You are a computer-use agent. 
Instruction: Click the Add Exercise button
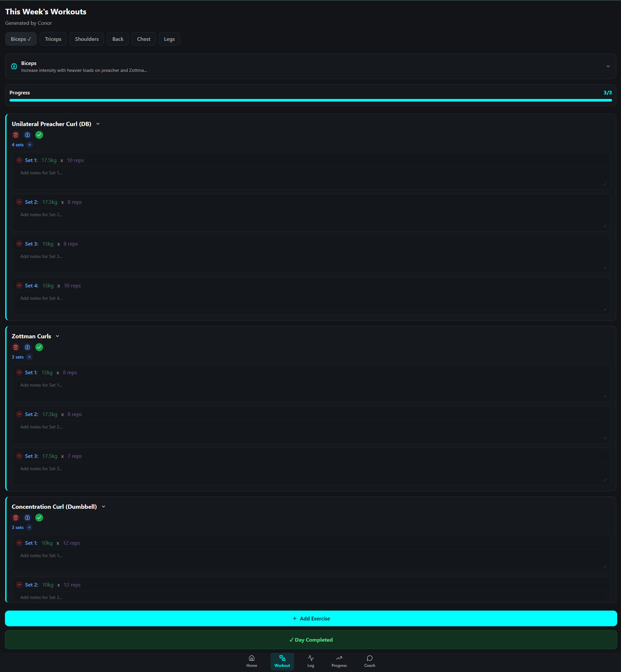click(x=310, y=618)
